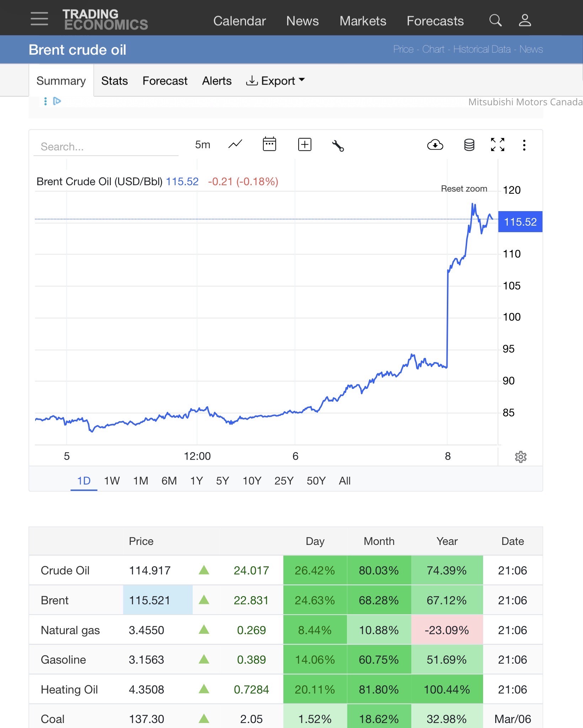Open the hamburger navigation menu

[x=39, y=19]
